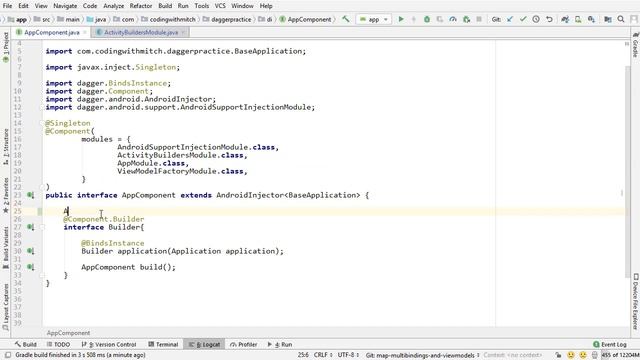The height and width of the screenshot is (360, 640).
Task: Click the gutter icon on line 32
Action: click(x=30, y=267)
